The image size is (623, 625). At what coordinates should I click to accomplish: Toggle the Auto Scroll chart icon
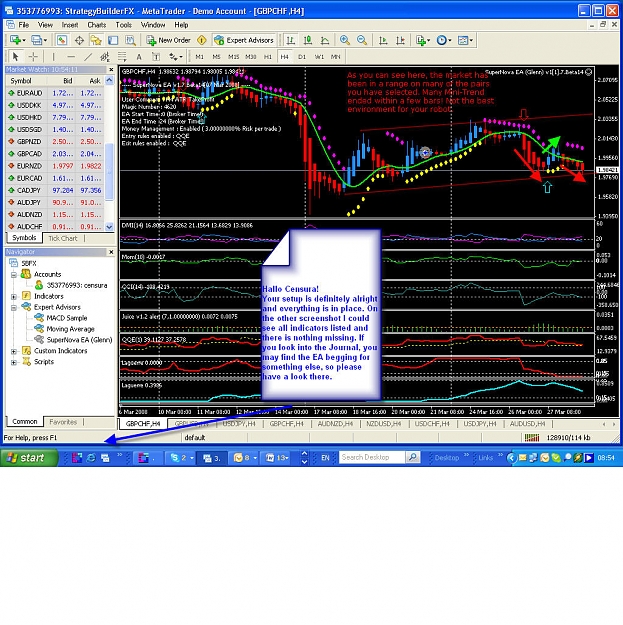pyautogui.click(x=383, y=40)
